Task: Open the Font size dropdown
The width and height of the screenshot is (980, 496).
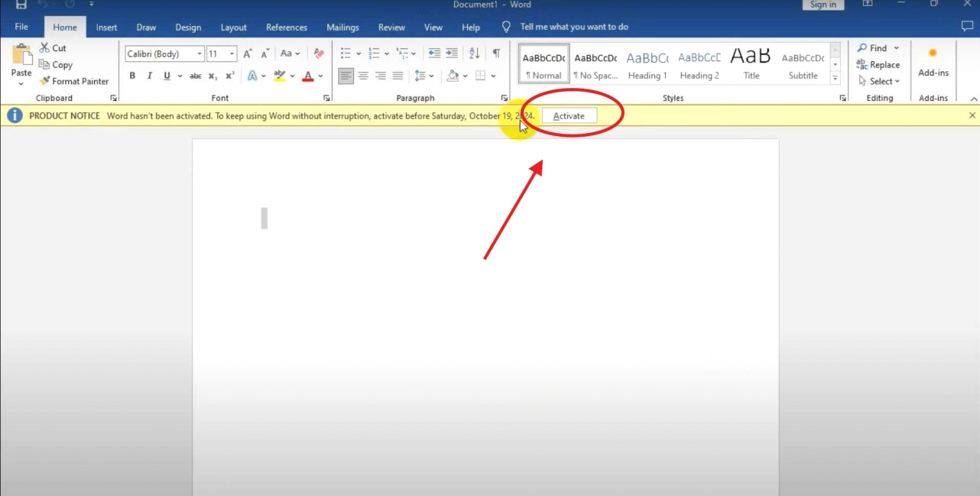Action: [x=232, y=53]
